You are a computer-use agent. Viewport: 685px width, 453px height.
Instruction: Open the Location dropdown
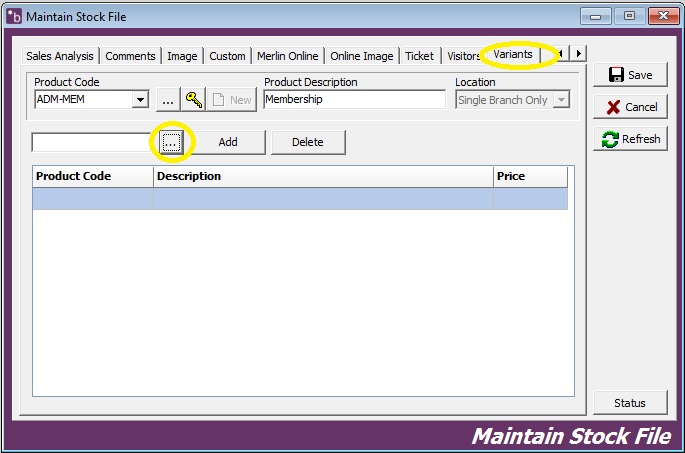[561, 100]
